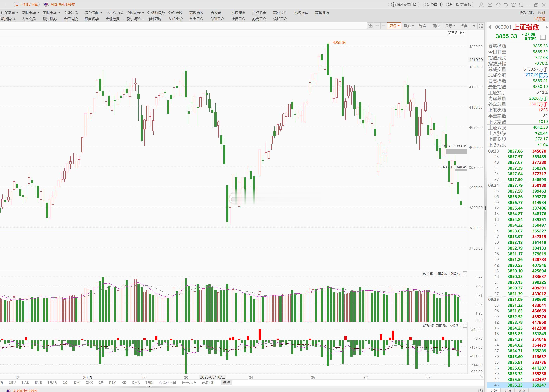Click the lock icon in chart toolbar

[370, 26]
